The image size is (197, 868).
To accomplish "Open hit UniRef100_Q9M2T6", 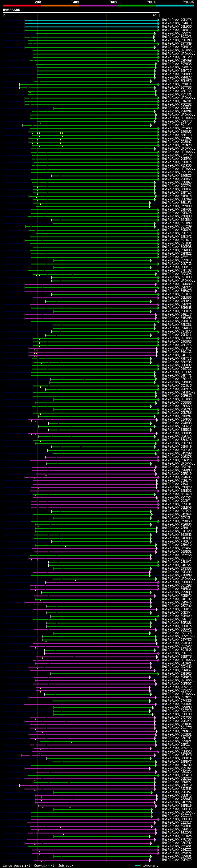I will coord(177,20).
